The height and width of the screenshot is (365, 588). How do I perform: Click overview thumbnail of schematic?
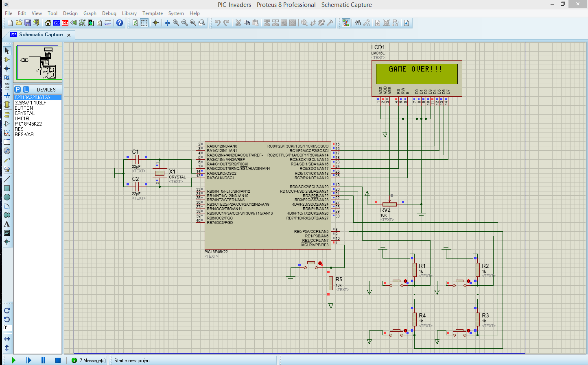point(37,62)
